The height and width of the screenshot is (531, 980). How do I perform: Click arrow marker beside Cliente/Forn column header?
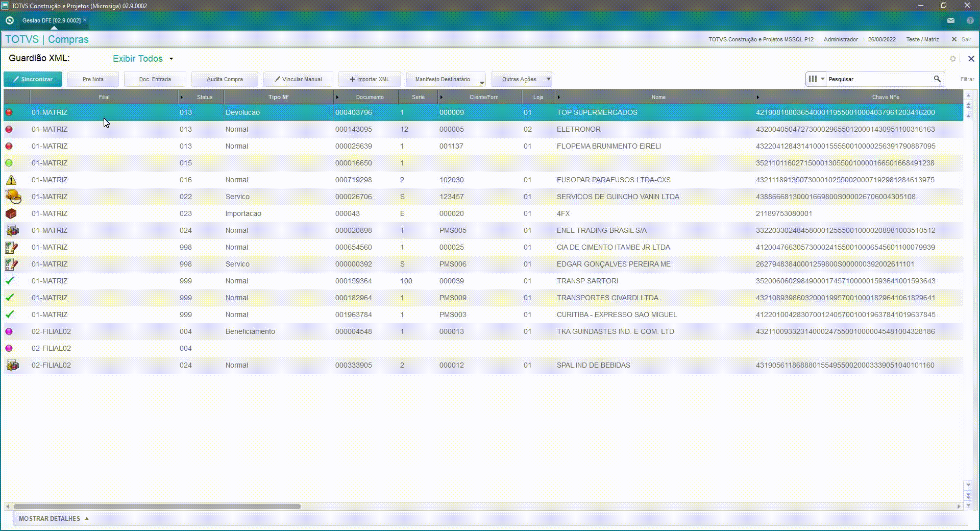(x=441, y=97)
